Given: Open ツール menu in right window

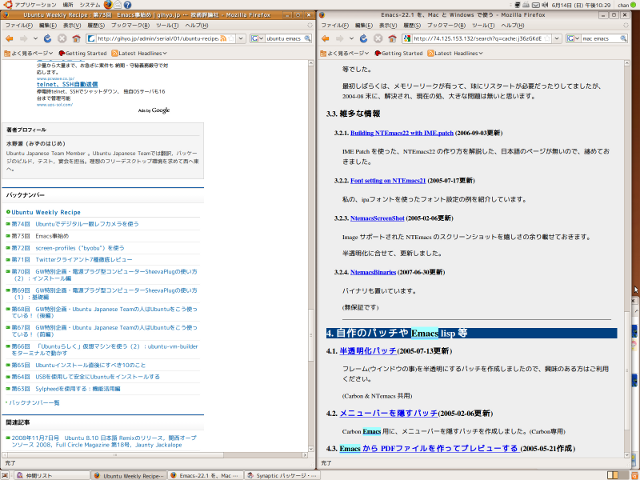Looking at the screenshot, I should [483, 25].
